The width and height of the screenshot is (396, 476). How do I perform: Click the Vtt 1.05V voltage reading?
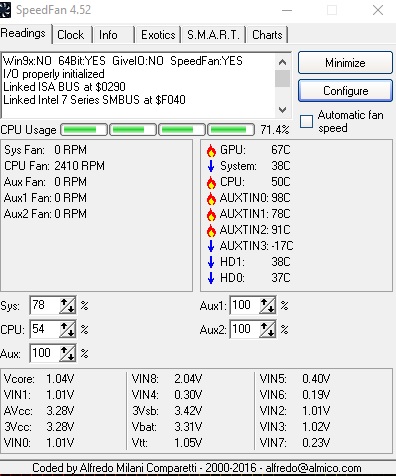[x=167, y=443]
